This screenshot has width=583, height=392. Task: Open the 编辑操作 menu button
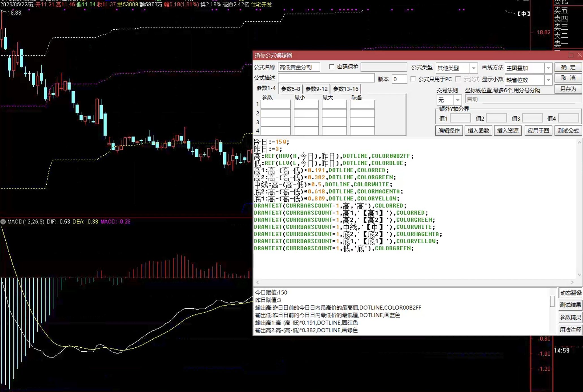[449, 130]
